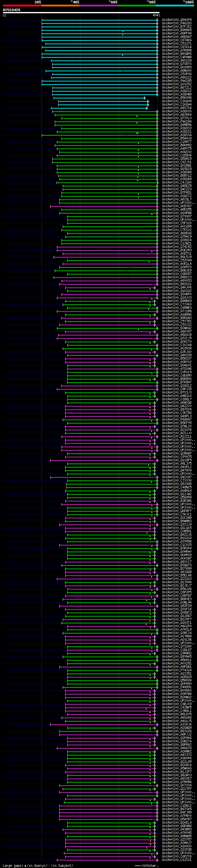Screen dimensions: 197x868
Task: Click the UniRef100_Q3A5T0 label
Action: point(177,267)
